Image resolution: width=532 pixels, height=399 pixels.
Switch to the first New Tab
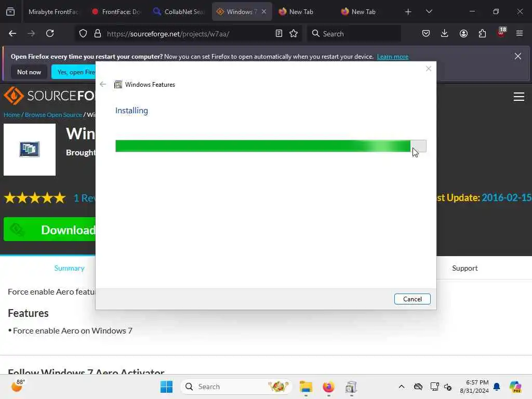pos(300,11)
